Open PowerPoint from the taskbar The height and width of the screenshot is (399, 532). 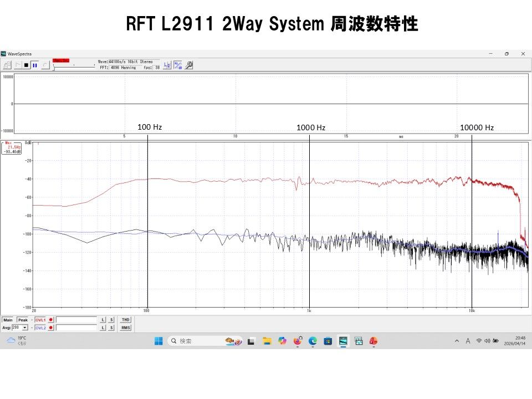point(374,341)
